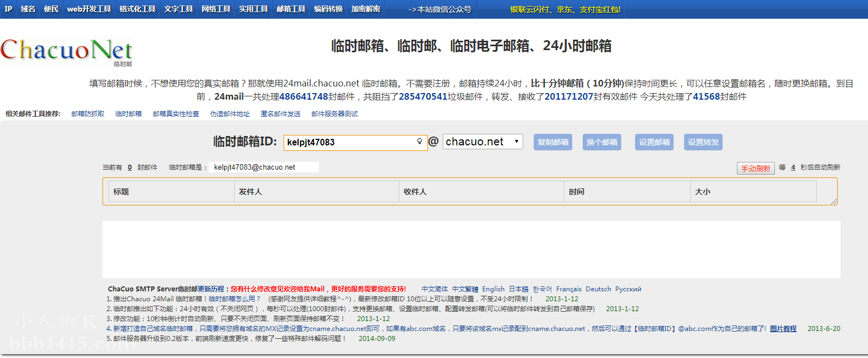Switch language to 中文繁體
Screen dimensions: 868x358
click(x=465, y=289)
